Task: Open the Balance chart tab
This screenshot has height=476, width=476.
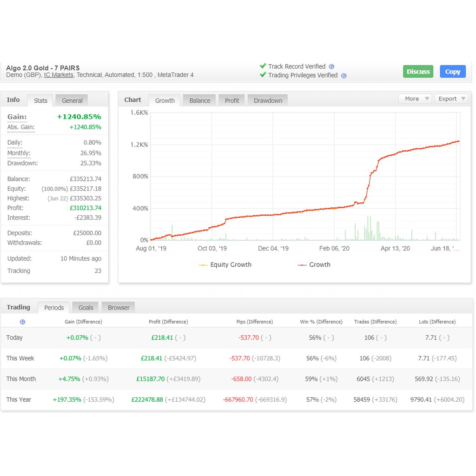Action: pyautogui.click(x=199, y=100)
